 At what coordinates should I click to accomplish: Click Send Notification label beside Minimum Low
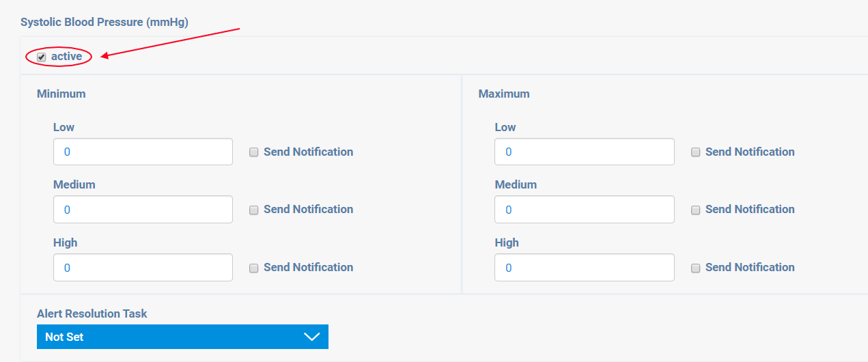point(308,152)
